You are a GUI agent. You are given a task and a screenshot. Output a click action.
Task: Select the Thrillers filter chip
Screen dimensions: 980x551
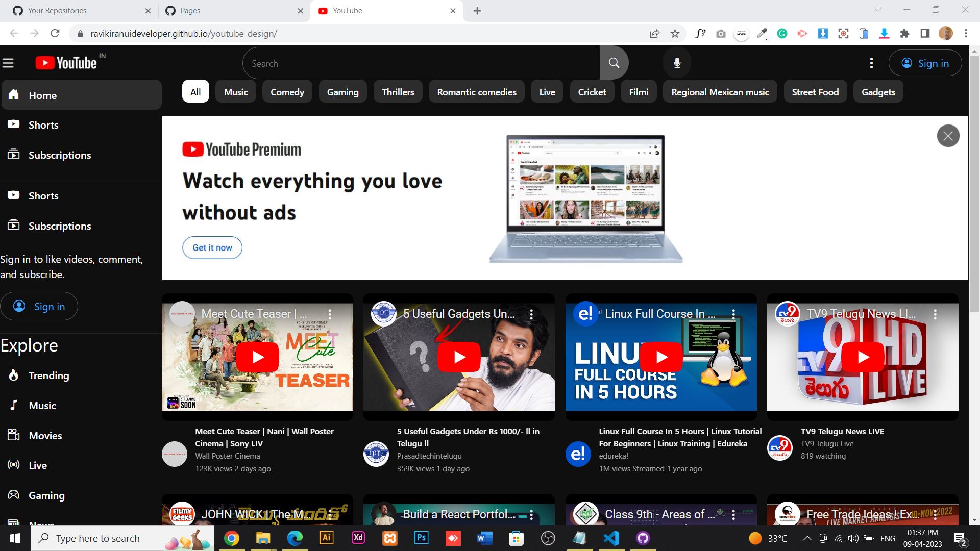click(x=398, y=92)
